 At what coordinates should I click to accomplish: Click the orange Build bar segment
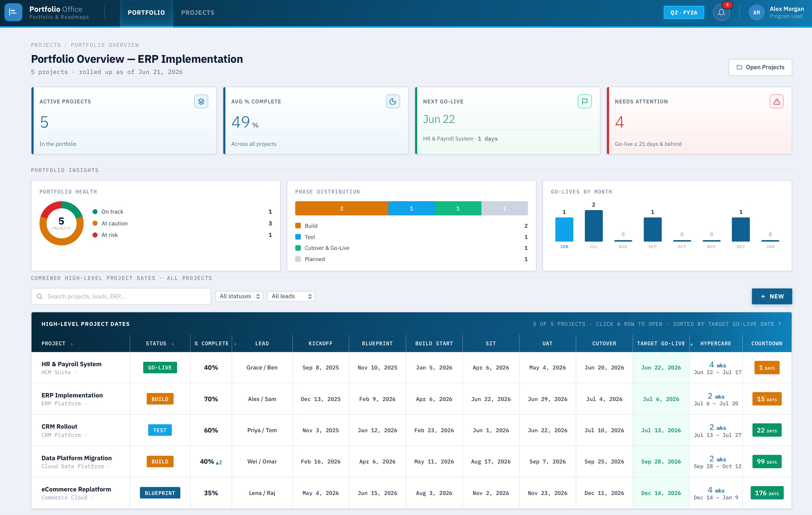(x=341, y=208)
